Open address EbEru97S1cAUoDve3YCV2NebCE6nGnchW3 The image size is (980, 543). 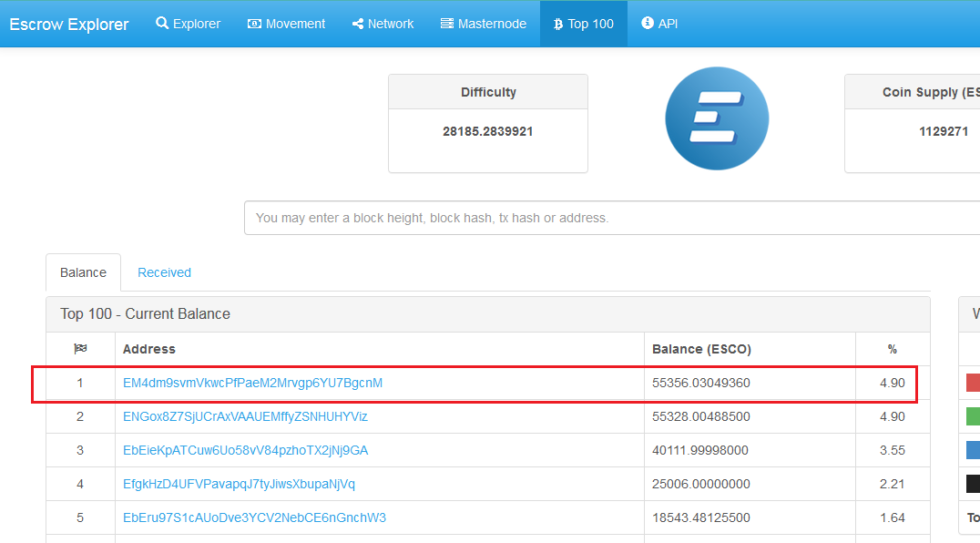pos(254,518)
